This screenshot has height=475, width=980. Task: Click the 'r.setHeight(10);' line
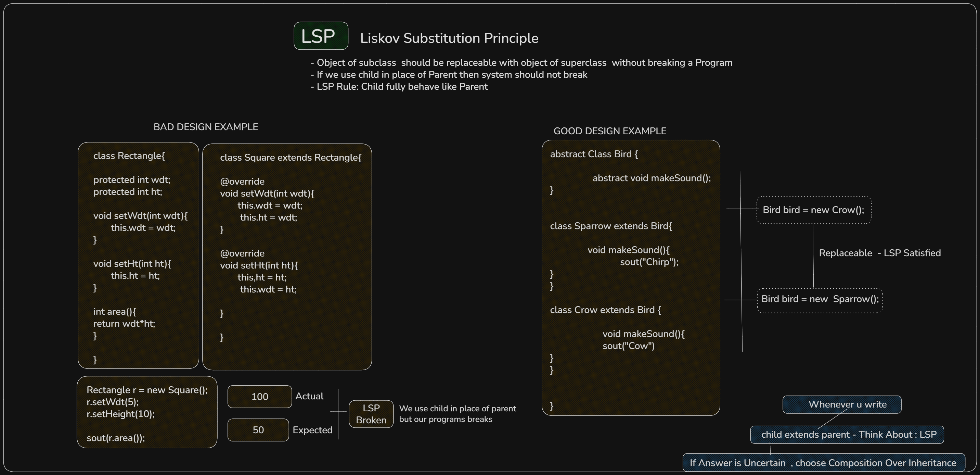(x=120, y=414)
